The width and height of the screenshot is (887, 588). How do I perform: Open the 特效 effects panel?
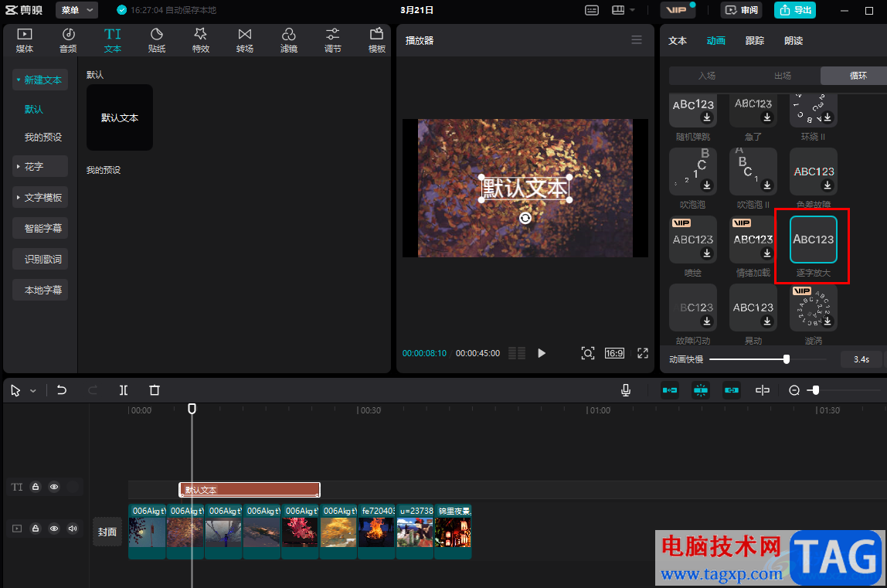tap(200, 39)
